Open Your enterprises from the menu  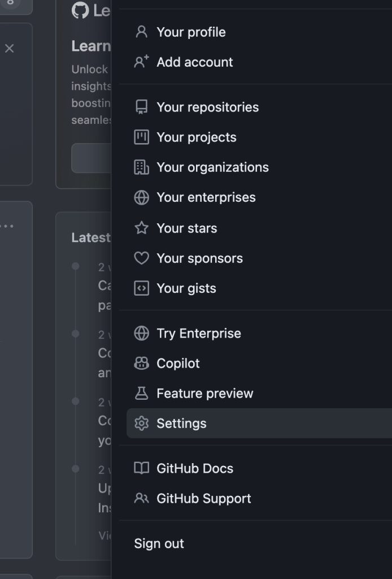tap(206, 197)
